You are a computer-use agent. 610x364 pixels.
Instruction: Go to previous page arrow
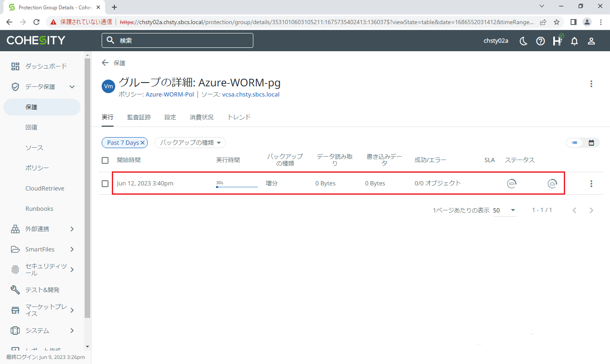coord(574,210)
